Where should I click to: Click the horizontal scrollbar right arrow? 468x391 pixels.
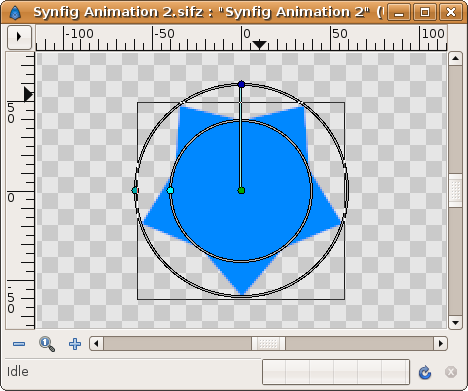441,343
